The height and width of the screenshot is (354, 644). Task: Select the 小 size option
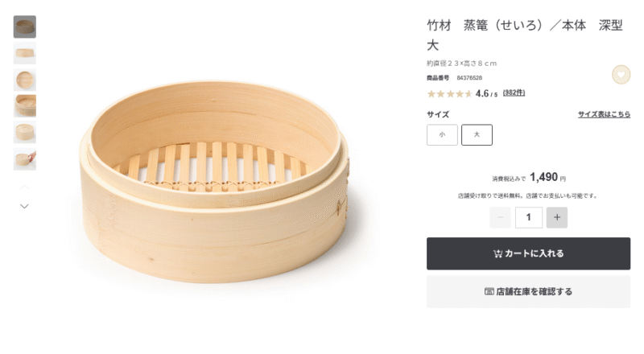click(x=442, y=134)
